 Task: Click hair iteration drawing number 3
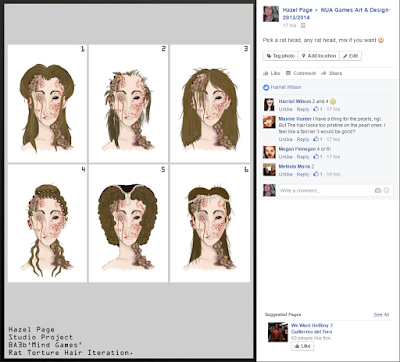(x=210, y=104)
